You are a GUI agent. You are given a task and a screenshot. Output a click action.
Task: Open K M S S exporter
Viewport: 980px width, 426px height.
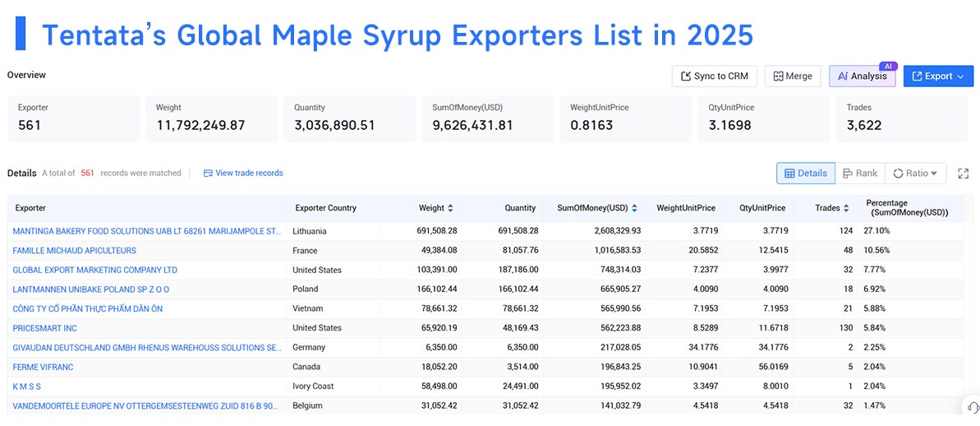tap(27, 386)
